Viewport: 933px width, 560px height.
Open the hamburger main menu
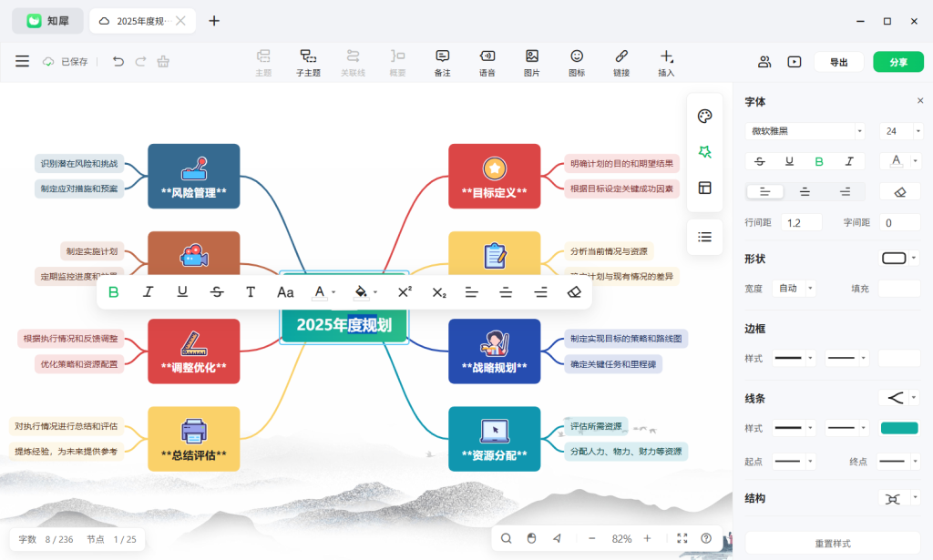pyautogui.click(x=22, y=61)
